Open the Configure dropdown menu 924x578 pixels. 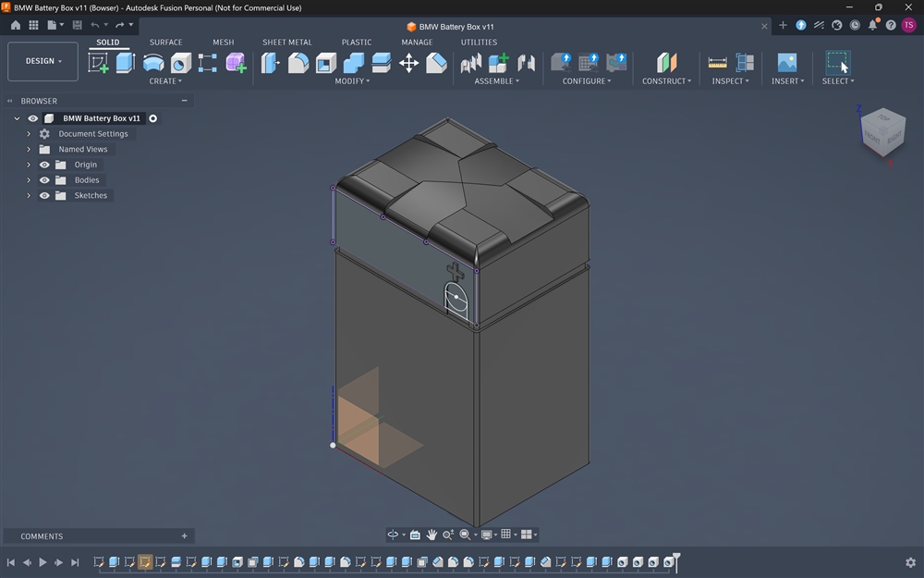click(587, 80)
